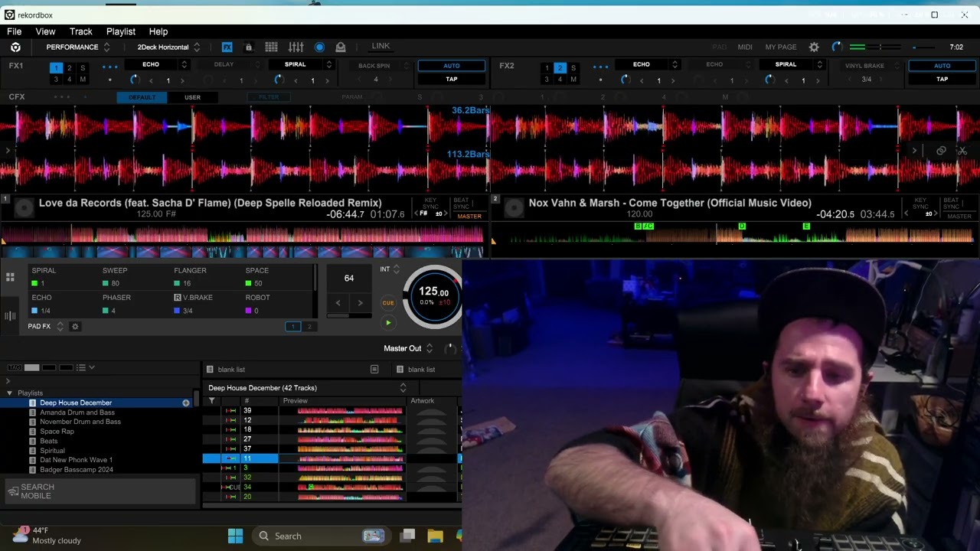
Task: Open the View menu
Action: tap(45, 31)
